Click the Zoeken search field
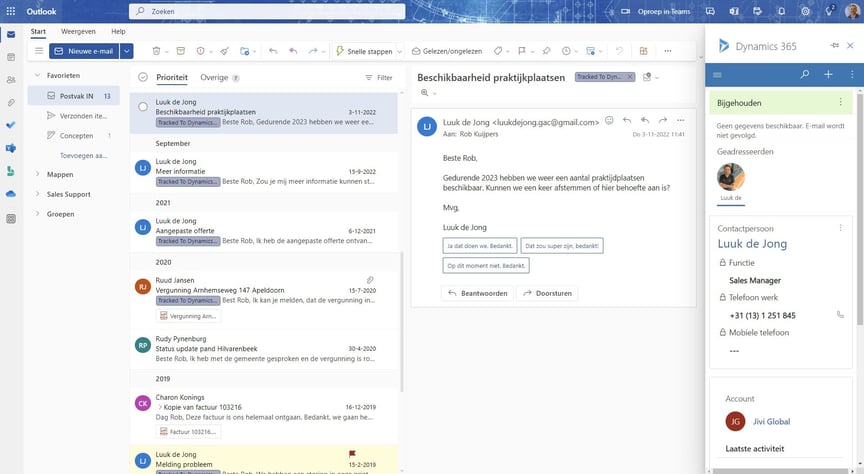Image resolution: width=864 pixels, height=474 pixels. tap(267, 11)
